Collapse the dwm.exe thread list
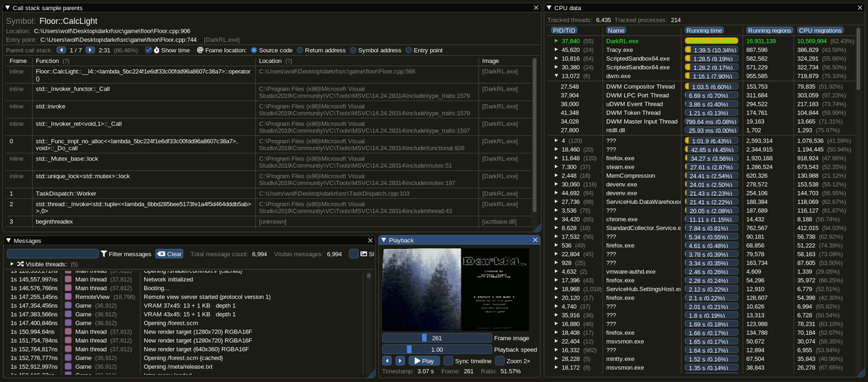 557,75
